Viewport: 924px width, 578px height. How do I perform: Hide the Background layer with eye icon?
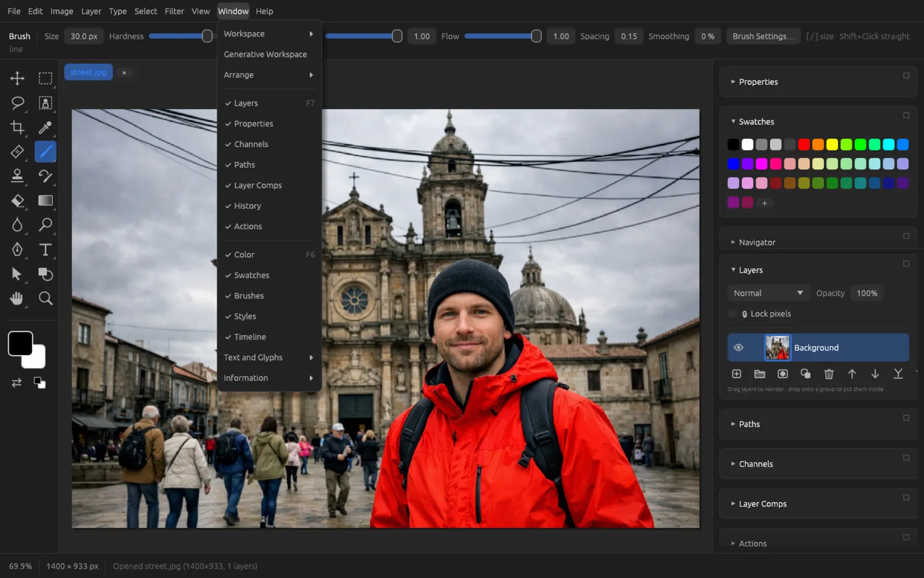pyautogui.click(x=738, y=347)
